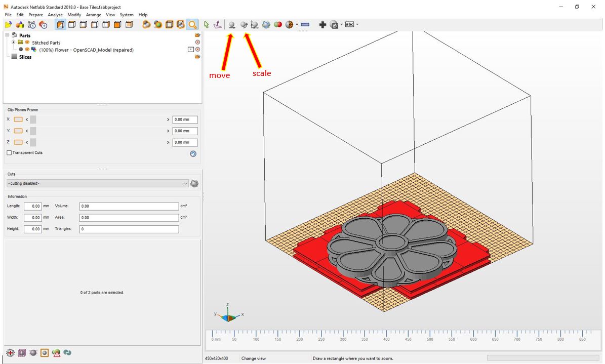Toggle the Y clip plane button
Screen dimensions: 605x364
(x=18, y=131)
